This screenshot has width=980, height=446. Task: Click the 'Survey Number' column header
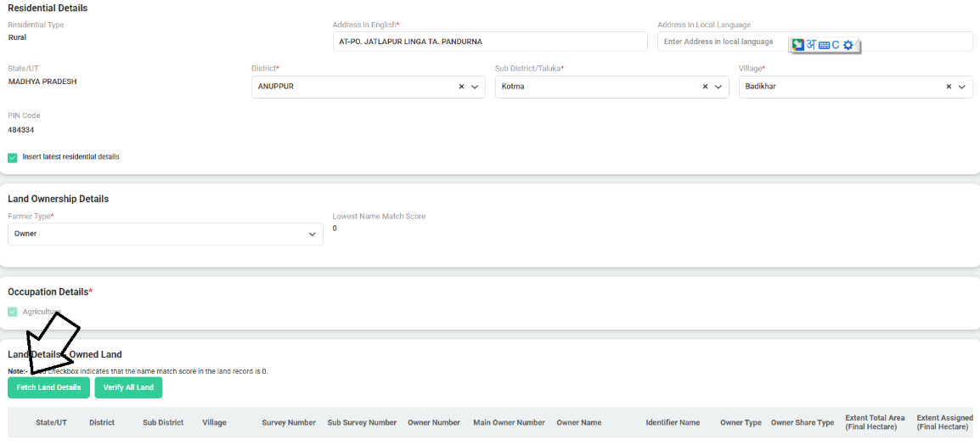[289, 422]
